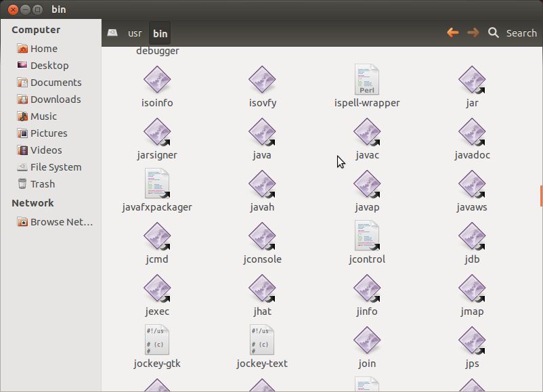The image size is (543, 392).
Task: Click the jconsole file name label
Action: [262, 259]
